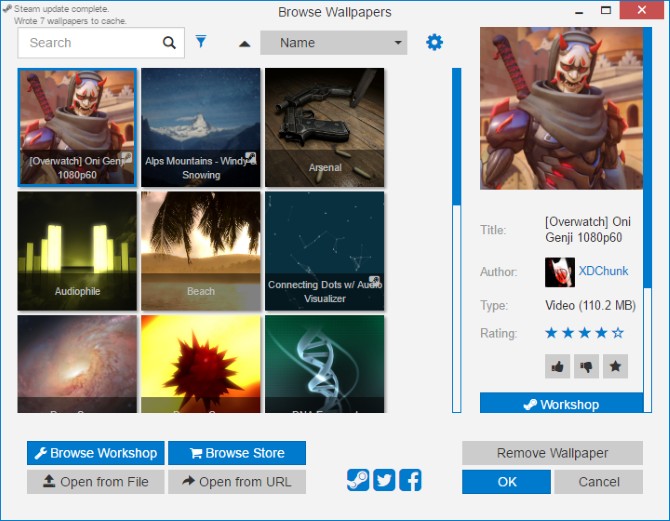
Task: Open settings gear for wallpaper browser
Action: (434, 42)
